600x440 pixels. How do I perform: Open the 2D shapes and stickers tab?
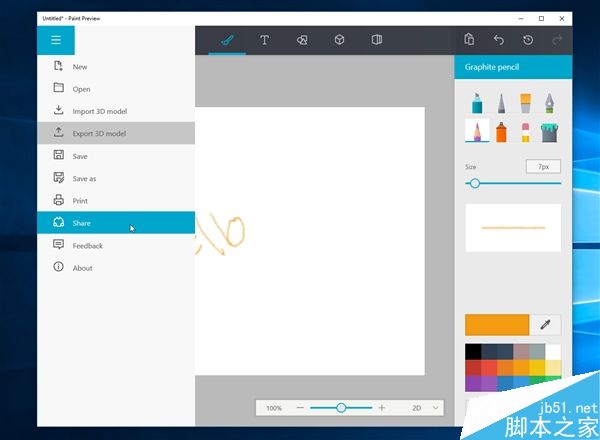[x=302, y=40]
